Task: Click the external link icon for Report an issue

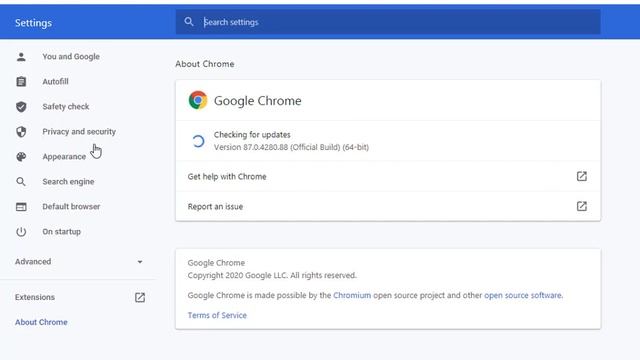Action: (x=582, y=206)
